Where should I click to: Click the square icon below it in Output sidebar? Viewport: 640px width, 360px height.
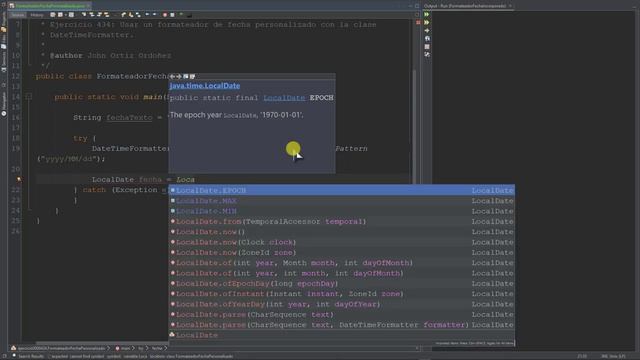coord(427,47)
